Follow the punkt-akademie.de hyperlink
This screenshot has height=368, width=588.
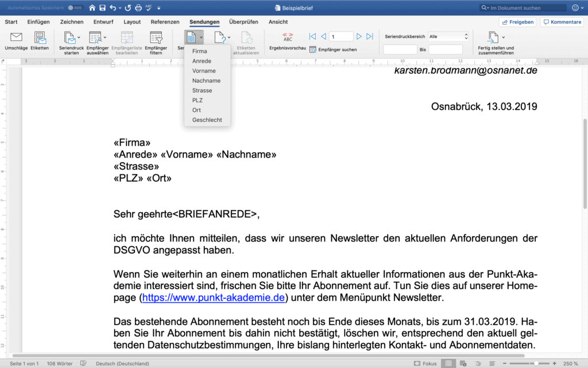point(214,297)
